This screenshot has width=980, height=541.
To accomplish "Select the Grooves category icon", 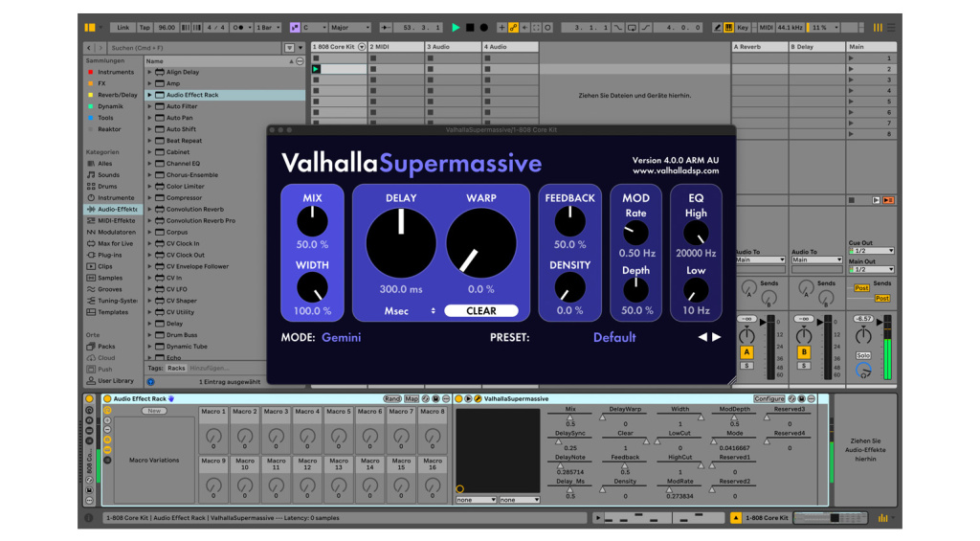I will 91,289.
